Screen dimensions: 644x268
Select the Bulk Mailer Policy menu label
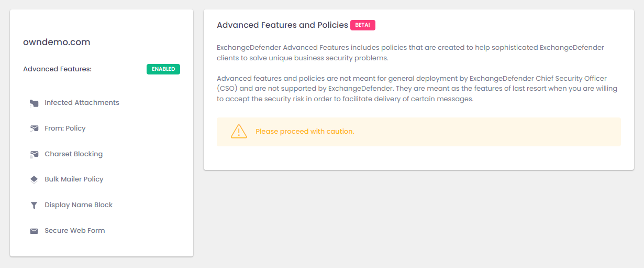coord(74,179)
